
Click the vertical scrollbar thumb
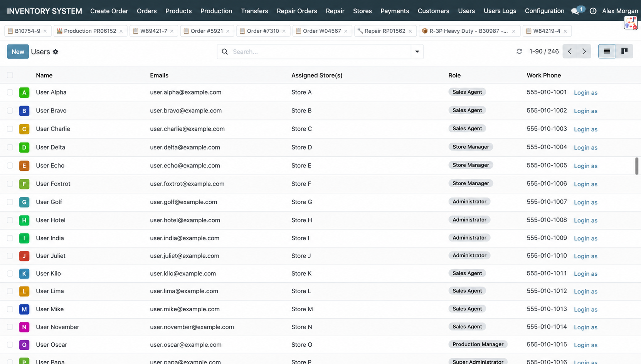636,166
